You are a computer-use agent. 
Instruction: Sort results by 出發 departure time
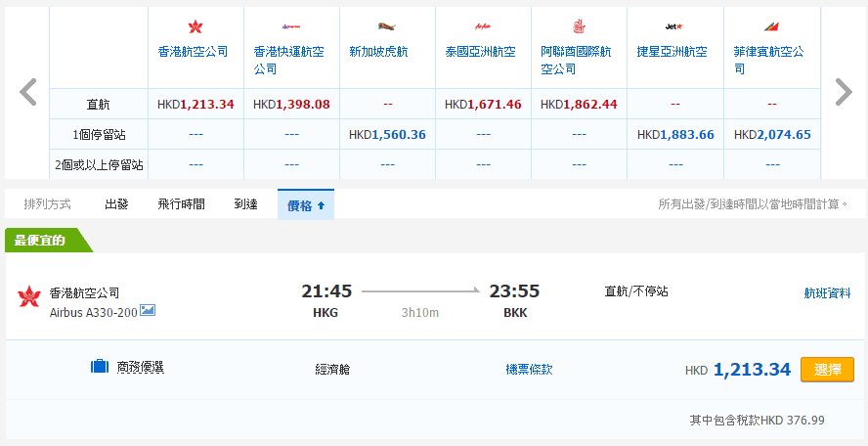coord(117,204)
